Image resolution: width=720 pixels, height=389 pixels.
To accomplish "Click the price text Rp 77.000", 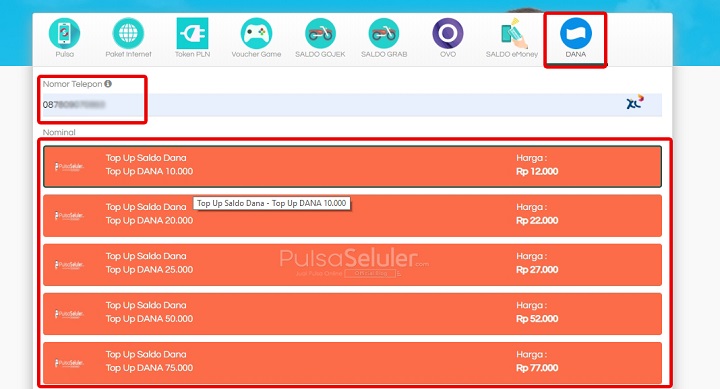I will [537, 368].
